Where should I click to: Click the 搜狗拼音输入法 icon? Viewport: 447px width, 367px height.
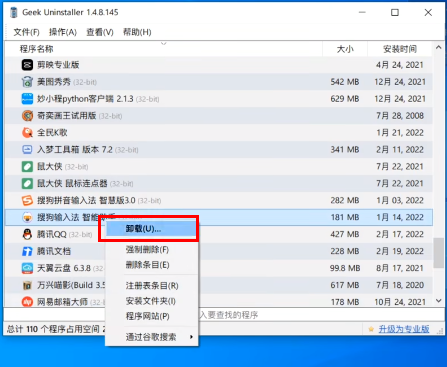point(27,200)
